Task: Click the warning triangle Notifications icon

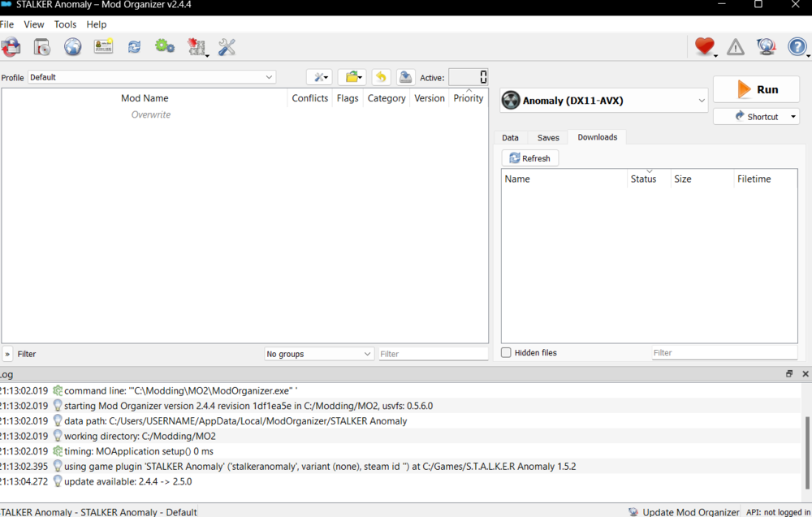Action: [736, 47]
